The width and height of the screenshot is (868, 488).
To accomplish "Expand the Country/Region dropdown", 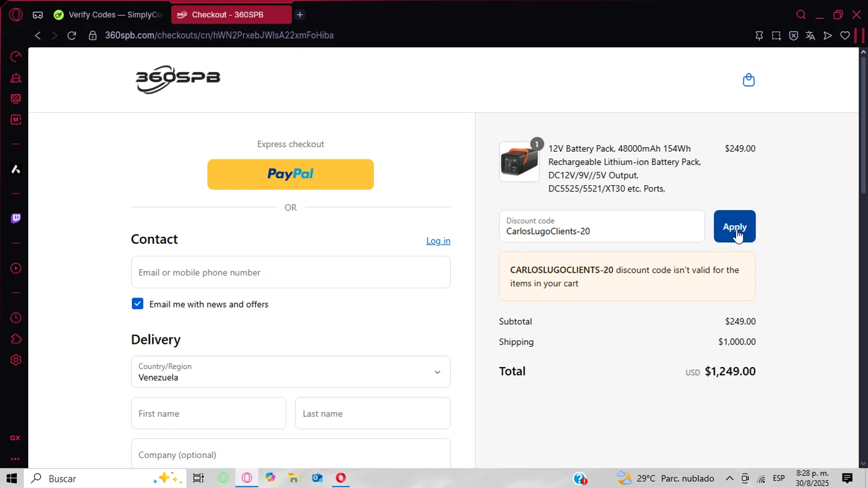I will 290,372.
